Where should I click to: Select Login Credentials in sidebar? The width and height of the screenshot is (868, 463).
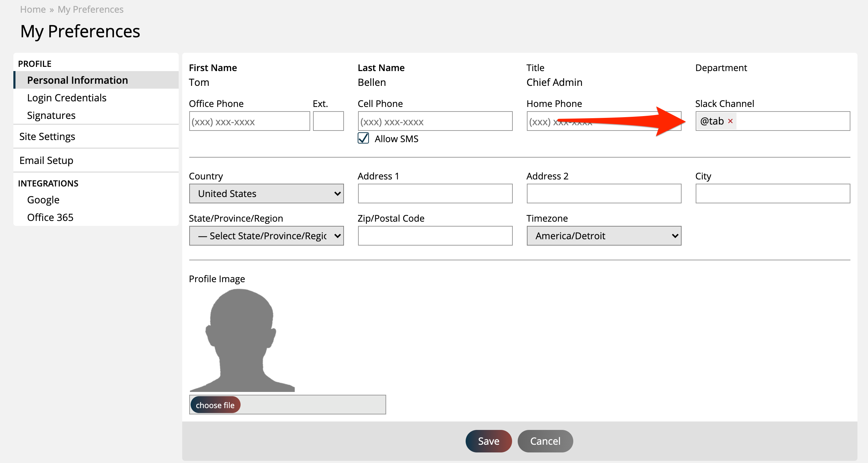pos(66,98)
